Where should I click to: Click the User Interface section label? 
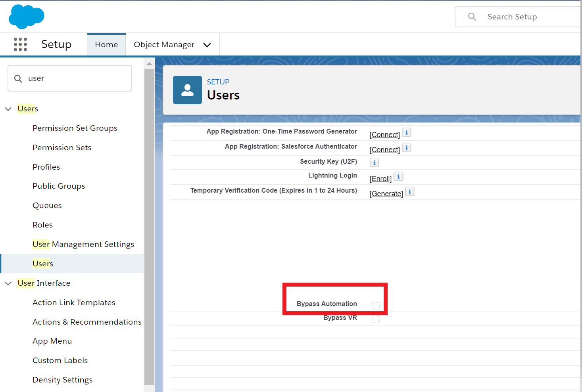pyautogui.click(x=44, y=283)
